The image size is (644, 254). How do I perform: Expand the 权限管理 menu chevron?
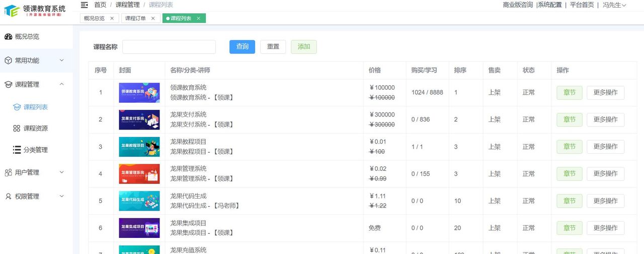point(62,196)
